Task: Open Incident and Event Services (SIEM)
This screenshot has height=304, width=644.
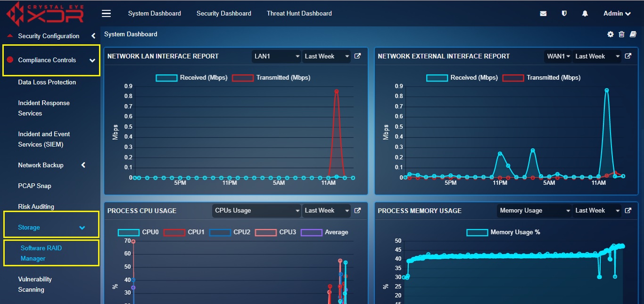Action: pos(44,139)
